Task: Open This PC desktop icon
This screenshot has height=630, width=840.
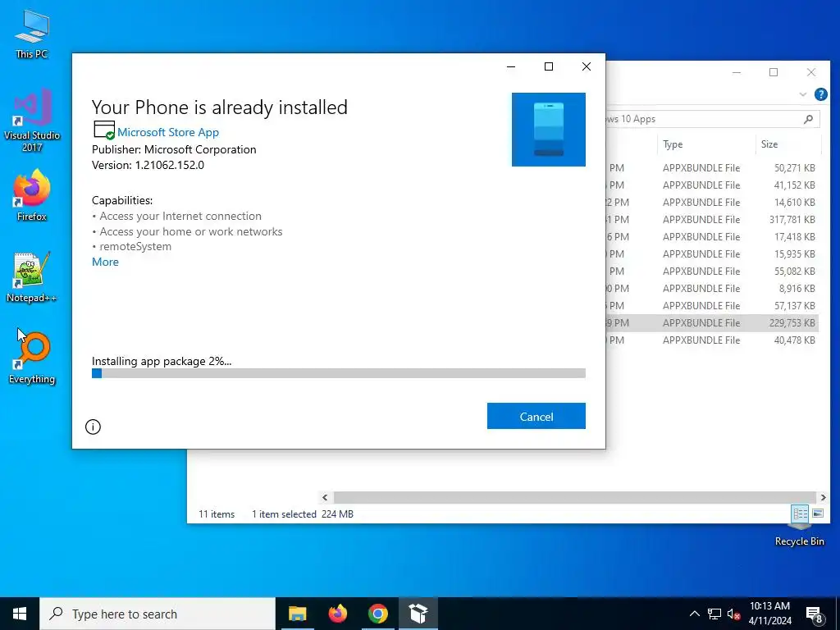Action: click(32, 34)
